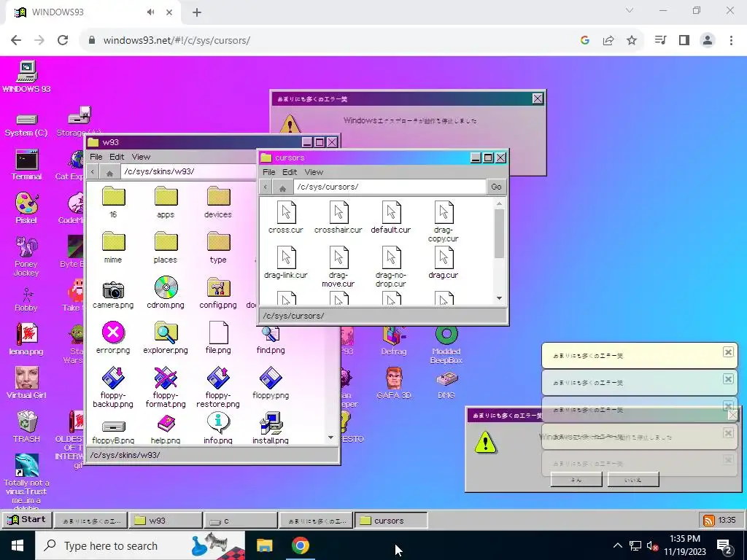
Task: Click scroll down arrow in cursors window
Action: click(499, 298)
